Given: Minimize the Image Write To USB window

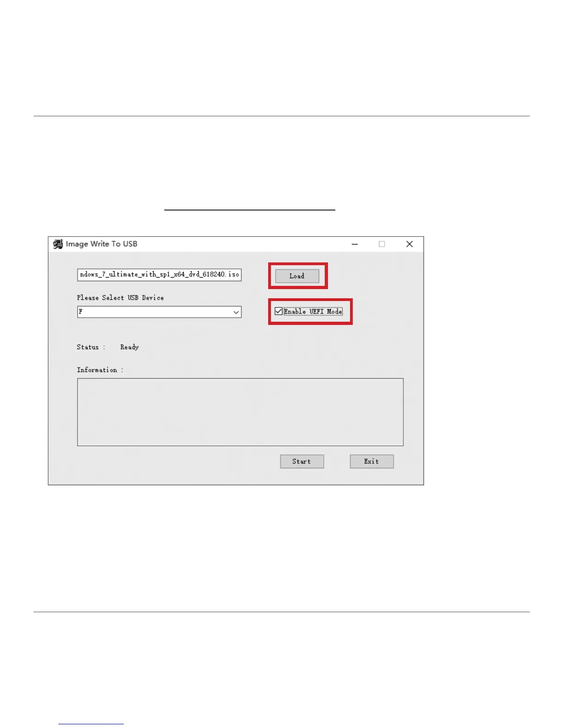Looking at the screenshot, I should tap(355, 244).
